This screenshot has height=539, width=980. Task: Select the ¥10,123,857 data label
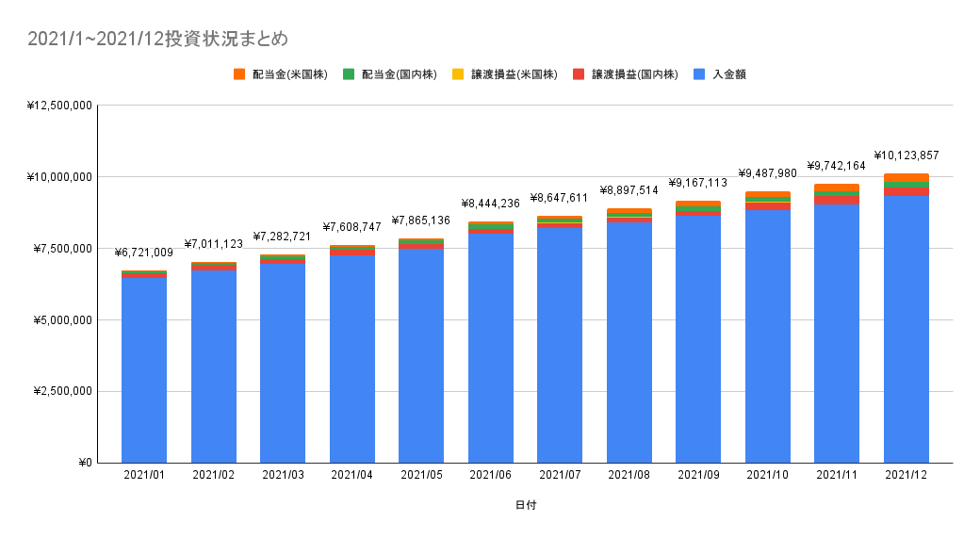[906, 155]
